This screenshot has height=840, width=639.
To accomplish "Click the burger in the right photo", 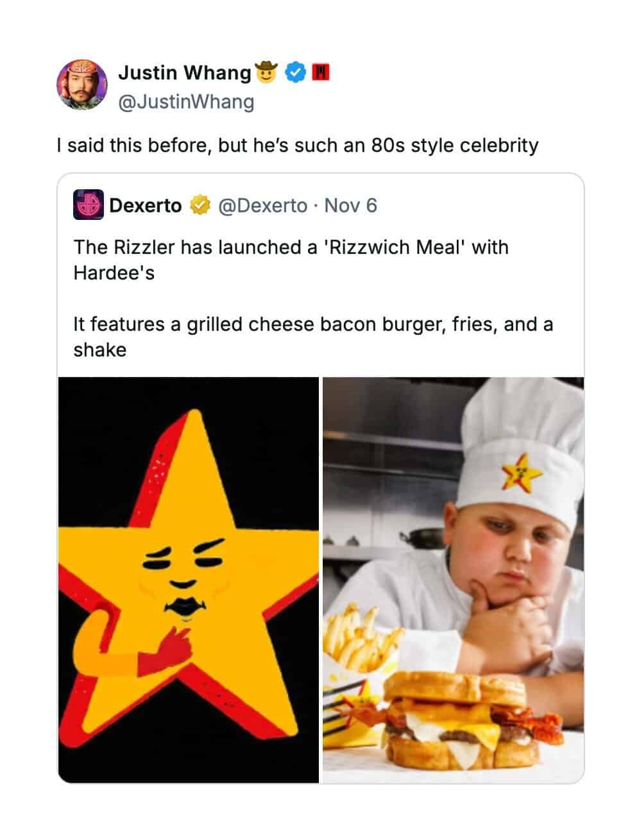I will (x=459, y=720).
